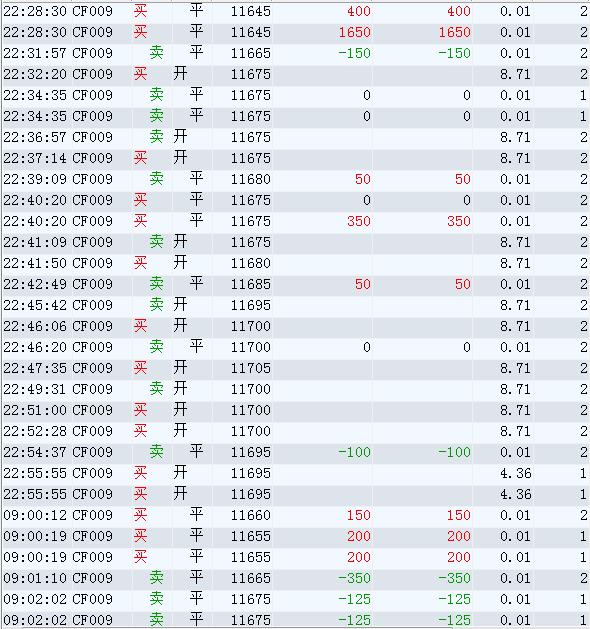This screenshot has height=629, width=590.
Task: Click price 11695 in the 22:45:42 row
Action: coord(250,305)
